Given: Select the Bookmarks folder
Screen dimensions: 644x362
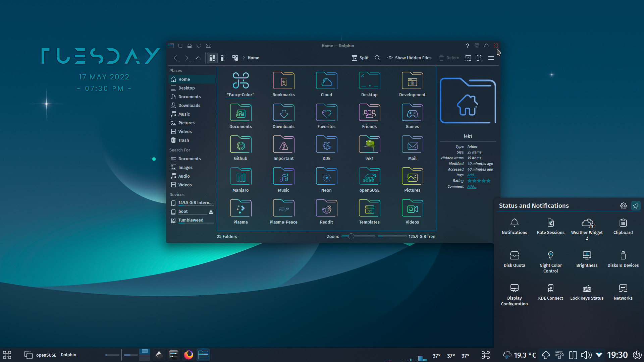Looking at the screenshot, I should click(x=283, y=84).
